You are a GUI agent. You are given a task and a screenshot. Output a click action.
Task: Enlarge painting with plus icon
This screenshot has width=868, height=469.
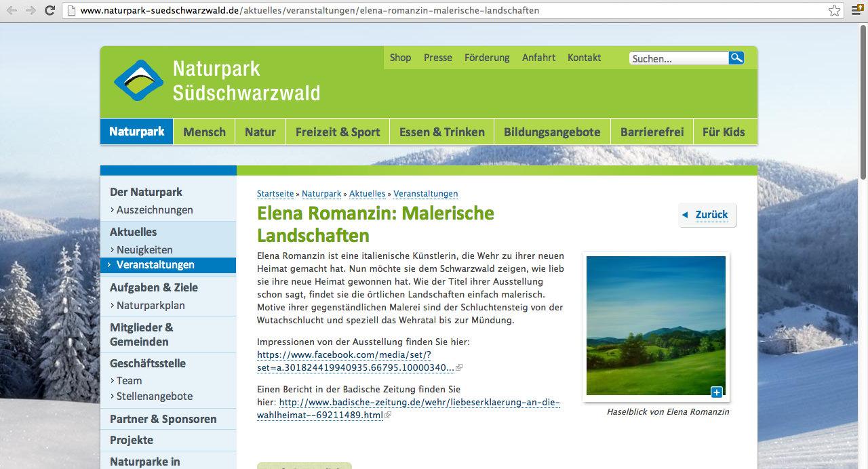click(717, 392)
